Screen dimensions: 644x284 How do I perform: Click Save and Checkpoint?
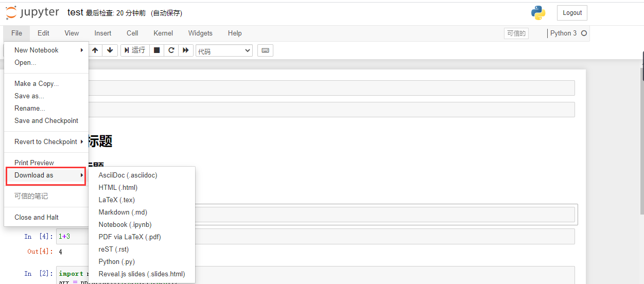pos(46,120)
